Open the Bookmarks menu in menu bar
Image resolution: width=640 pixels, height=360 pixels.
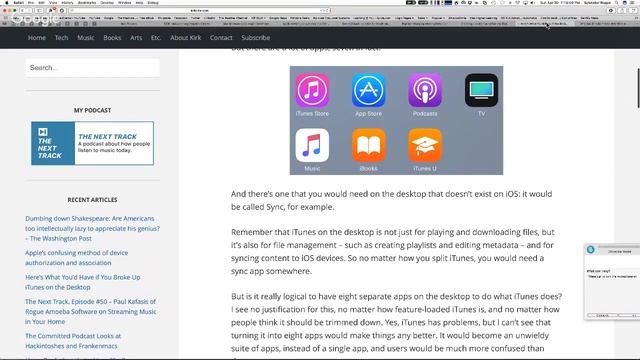87,3
